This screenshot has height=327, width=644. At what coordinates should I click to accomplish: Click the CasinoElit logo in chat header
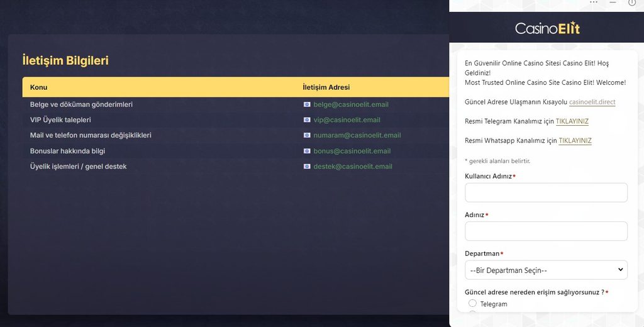pyautogui.click(x=547, y=28)
